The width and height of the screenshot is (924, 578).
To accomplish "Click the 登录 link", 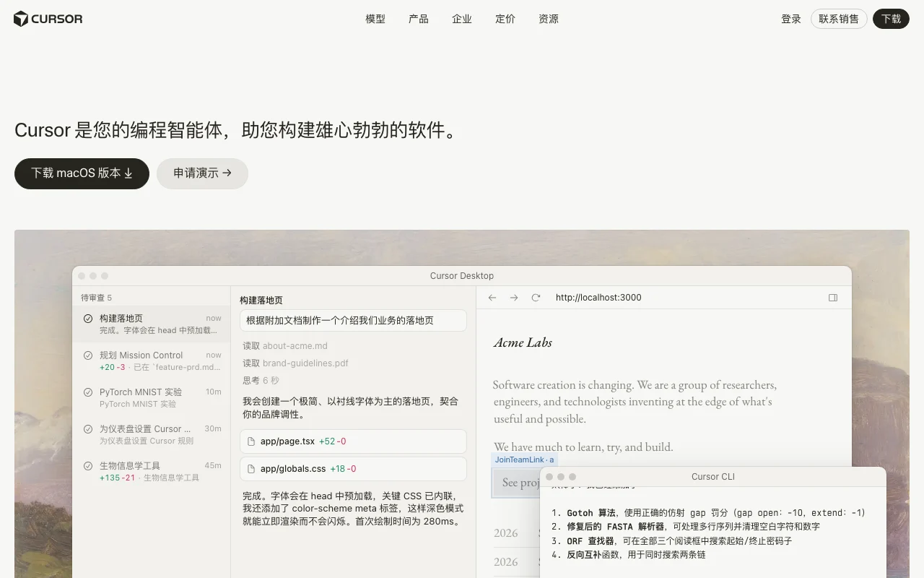I will pyautogui.click(x=791, y=19).
